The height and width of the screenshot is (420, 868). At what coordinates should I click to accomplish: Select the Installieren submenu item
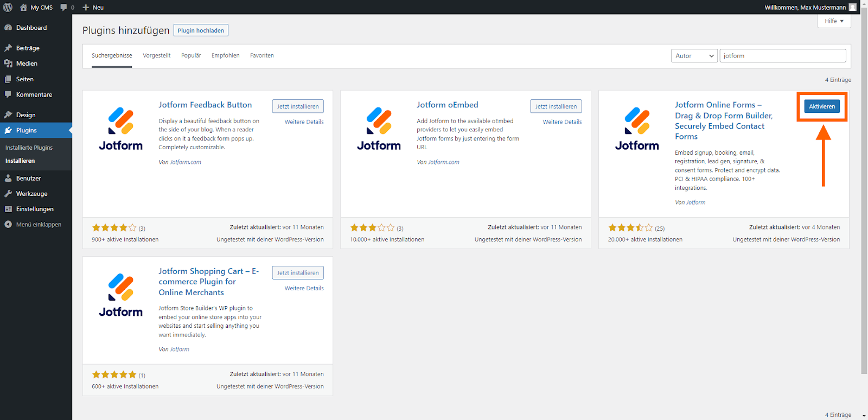coord(20,161)
